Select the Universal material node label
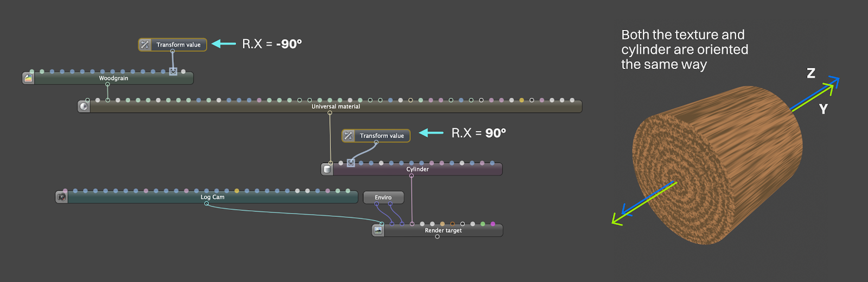This screenshot has width=868, height=282. [x=335, y=106]
